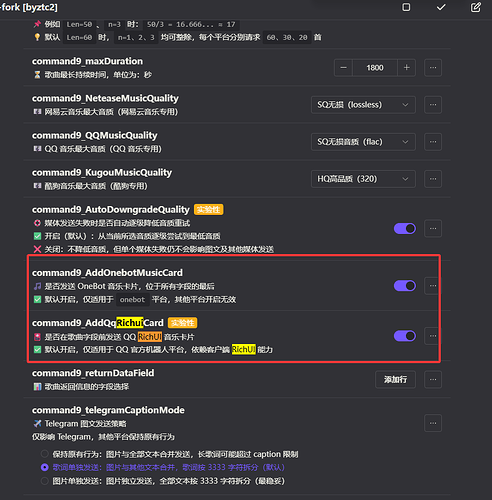This screenshot has width=492, height=500.
Task: Toggle the command9_AddQqRichuiCard switch
Action: 405,336
